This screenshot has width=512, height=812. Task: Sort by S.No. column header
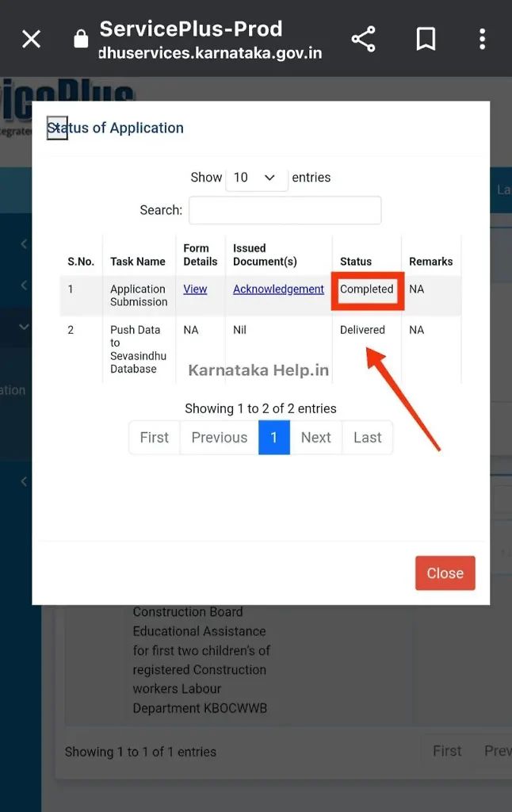[81, 262]
